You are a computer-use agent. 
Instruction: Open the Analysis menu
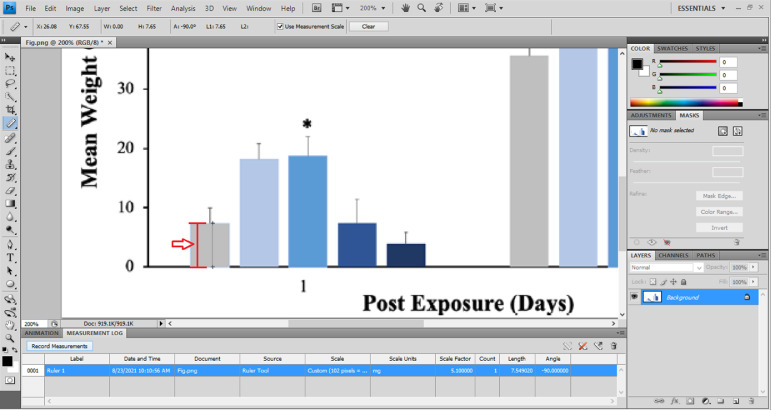183,8
